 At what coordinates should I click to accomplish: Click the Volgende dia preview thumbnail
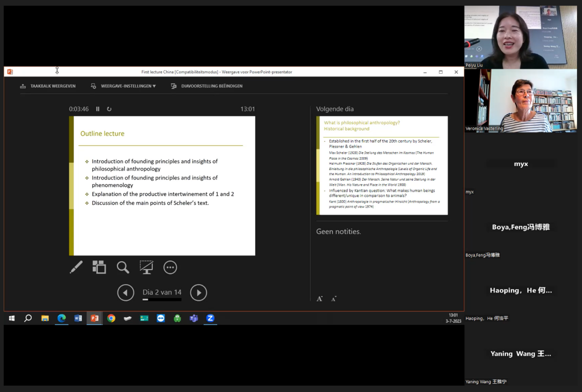click(x=382, y=166)
